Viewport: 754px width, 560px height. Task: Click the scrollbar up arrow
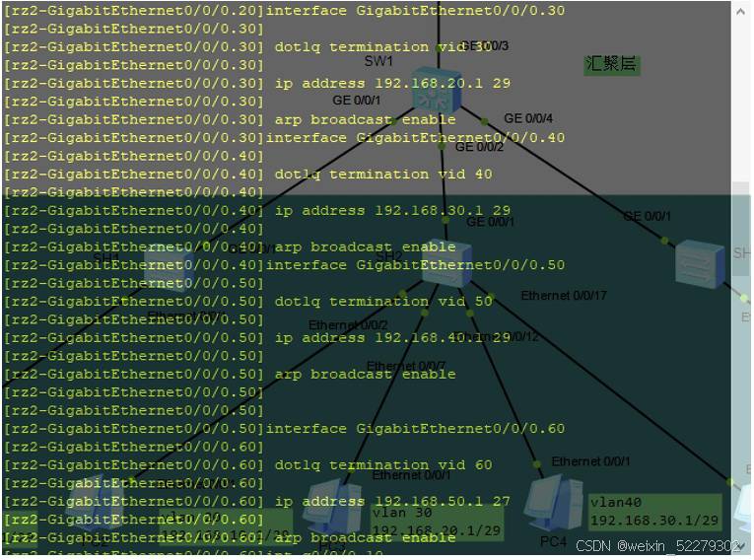[741, 11]
